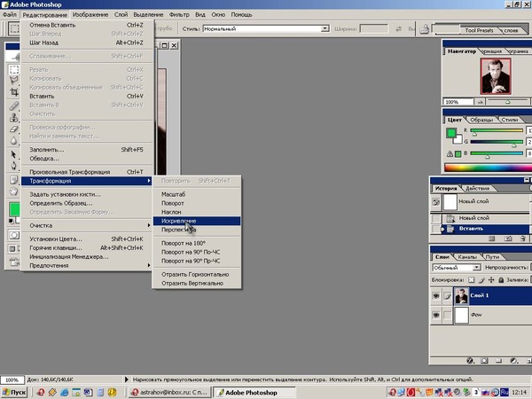The width and height of the screenshot is (532, 399).
Task: Switch to the Образцы tab
Action: pyautogui.click(x=481, y=120)
